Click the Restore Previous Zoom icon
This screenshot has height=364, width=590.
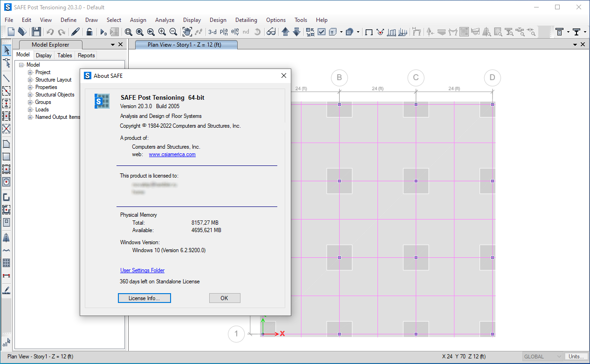(x=151, y=32)
